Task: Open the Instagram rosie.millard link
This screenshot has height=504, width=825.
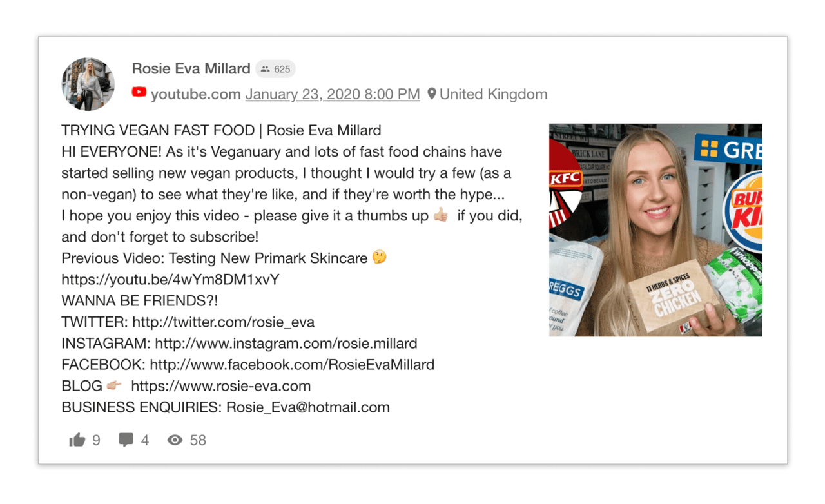Action: pyautogui.click(x=286, y=344)
